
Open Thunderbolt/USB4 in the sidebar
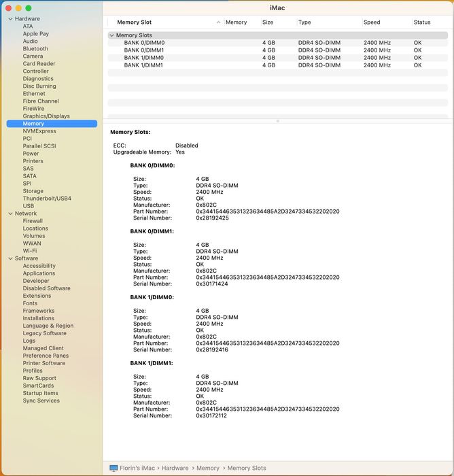point(47,199)
